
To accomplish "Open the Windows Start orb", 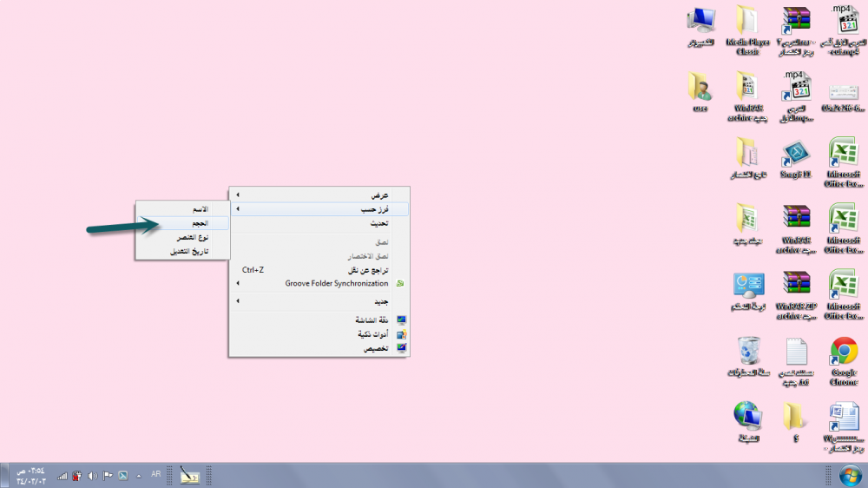I will (x=848, y=475).
